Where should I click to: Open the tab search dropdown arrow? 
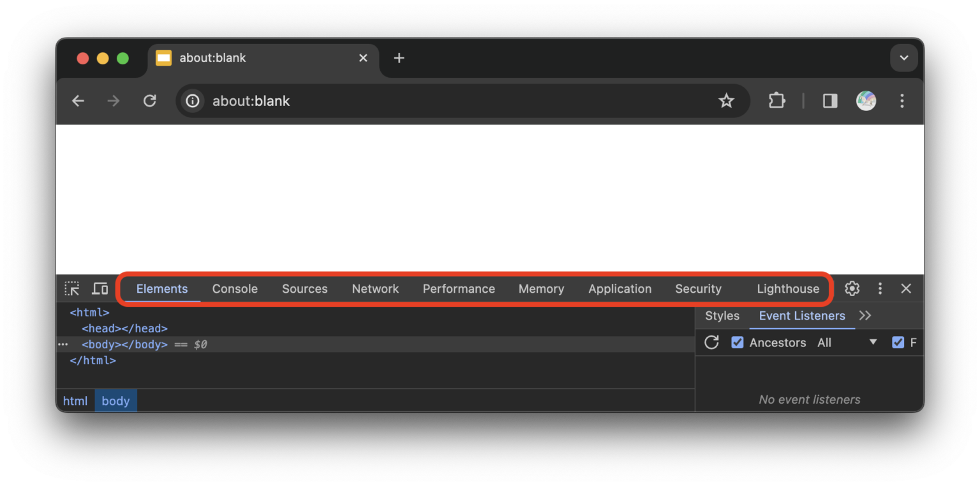pos(903,58)
